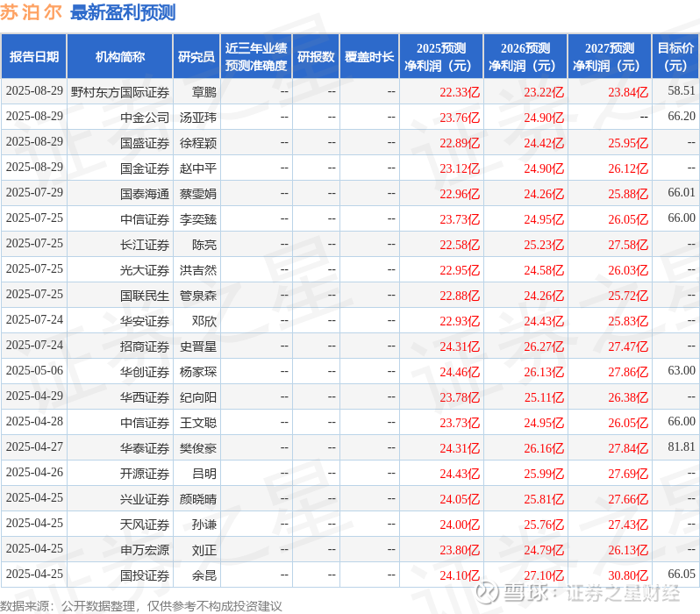This screenshot has height=614, width=700.
Task: Click the 苏泊尔 title text
Action: (x=31, y=12)
